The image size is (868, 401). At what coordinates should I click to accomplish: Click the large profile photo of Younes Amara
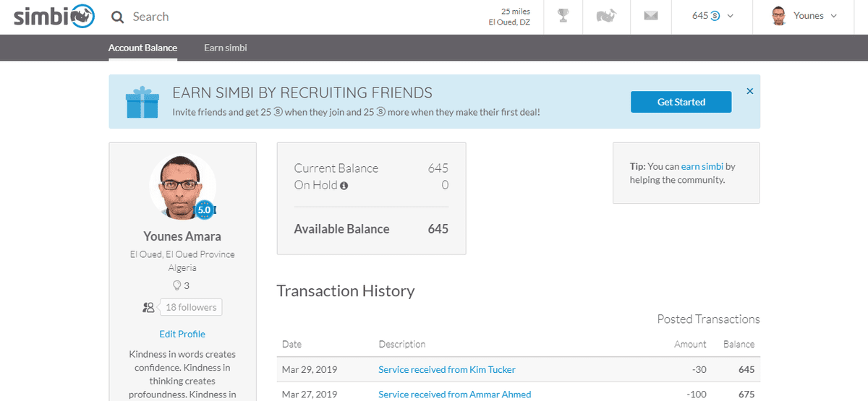[x=182, y=186]
